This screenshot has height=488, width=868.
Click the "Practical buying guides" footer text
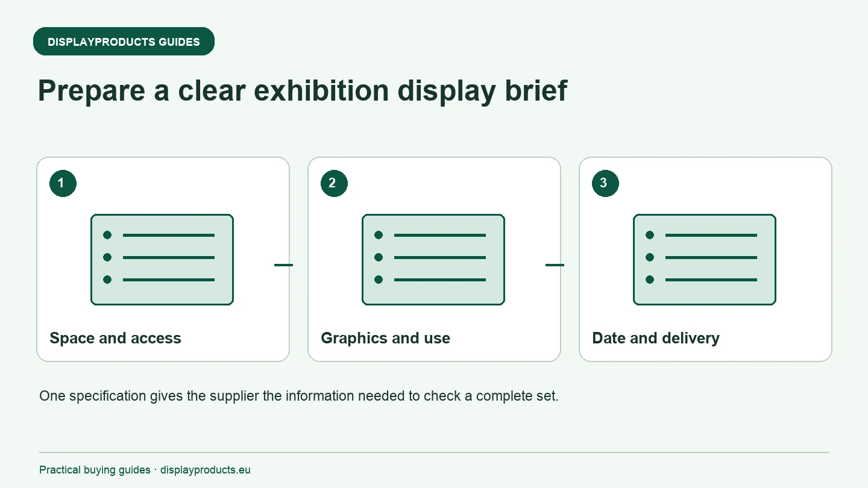point(95,470)
